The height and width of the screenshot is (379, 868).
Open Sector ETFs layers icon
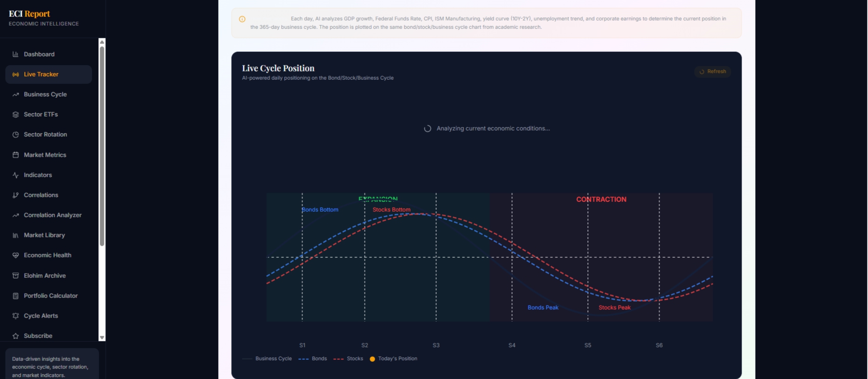point(15,114)
